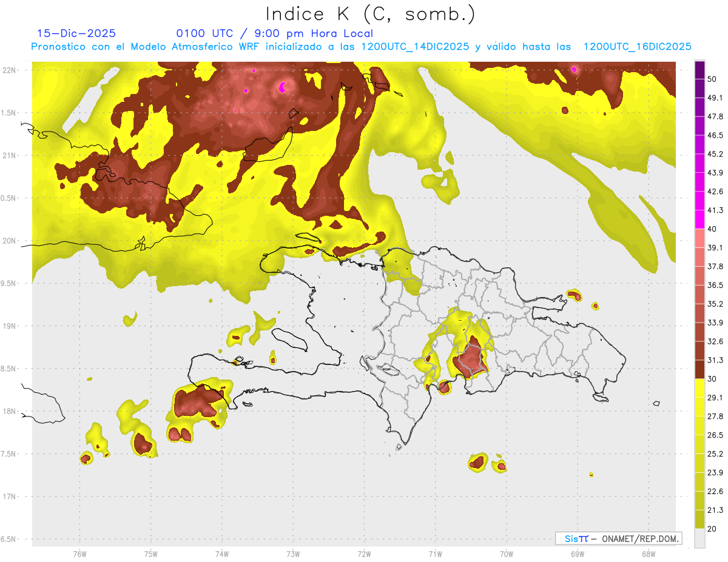This screenshot has width=728, height=562.
Task: Click the legend value 29.1
Action: (715, 398)
